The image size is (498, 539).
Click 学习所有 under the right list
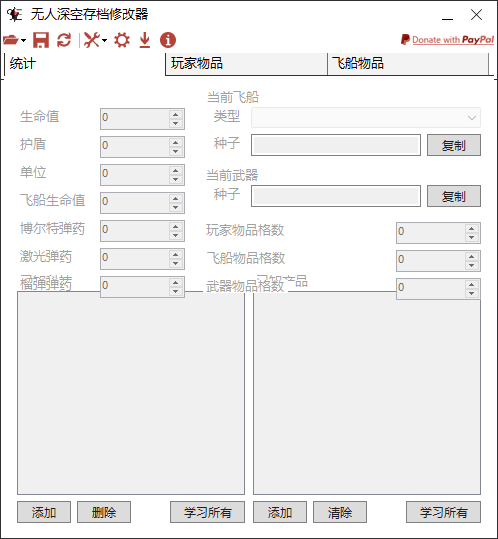click(443, 512)
